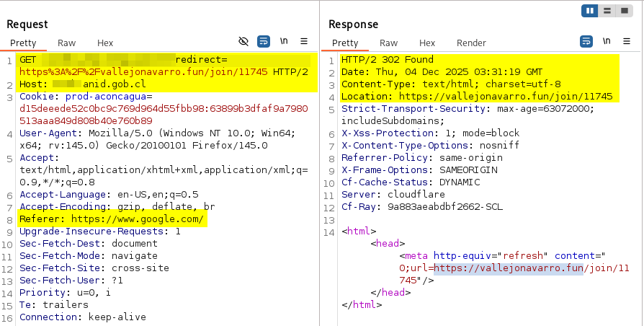Show newline characters \n in Request panel
The image size is (644, 326).
pyautogui.click(x=284, y=41)
